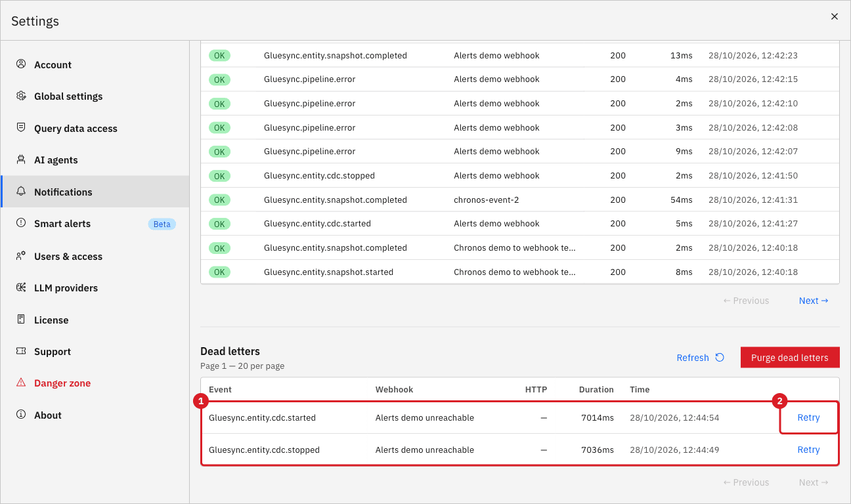Click the 28/10/2026, 12:44:49 timestamp
The width and height of the screenshot is (851, 504).
coord(674,450)
